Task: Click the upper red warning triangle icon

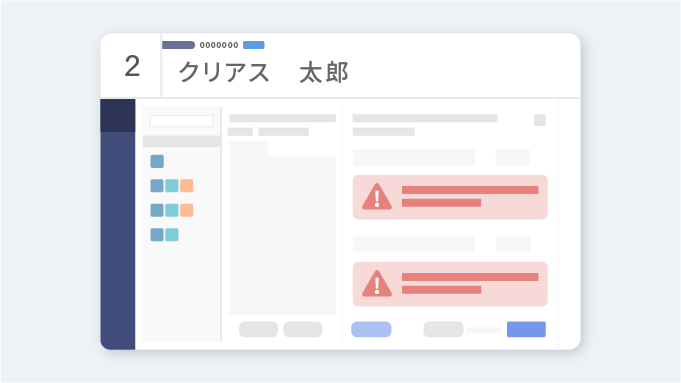Action: [377, 197]
